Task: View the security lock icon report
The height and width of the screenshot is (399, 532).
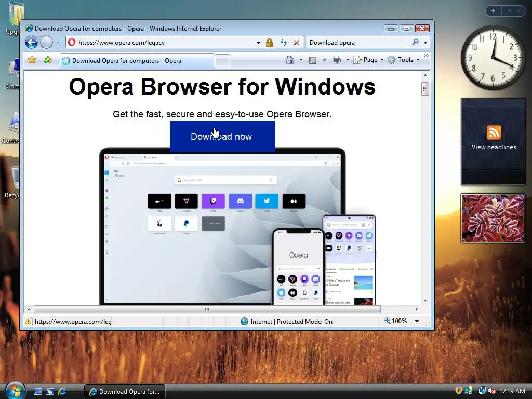Action: coord(270,43)
